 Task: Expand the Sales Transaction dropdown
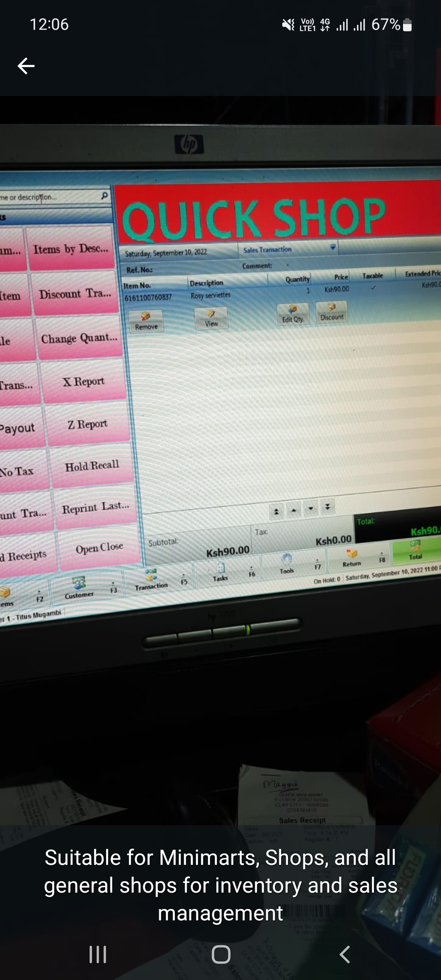click(x=333, y=247)
